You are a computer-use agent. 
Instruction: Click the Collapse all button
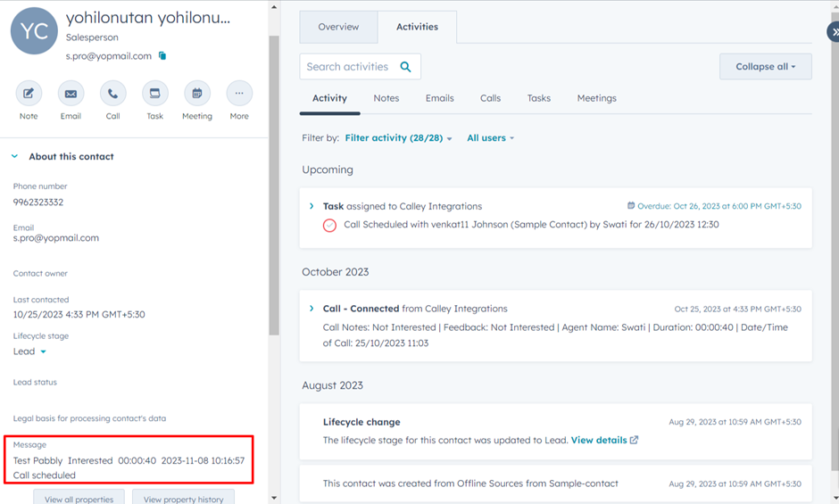coord(765,67)
